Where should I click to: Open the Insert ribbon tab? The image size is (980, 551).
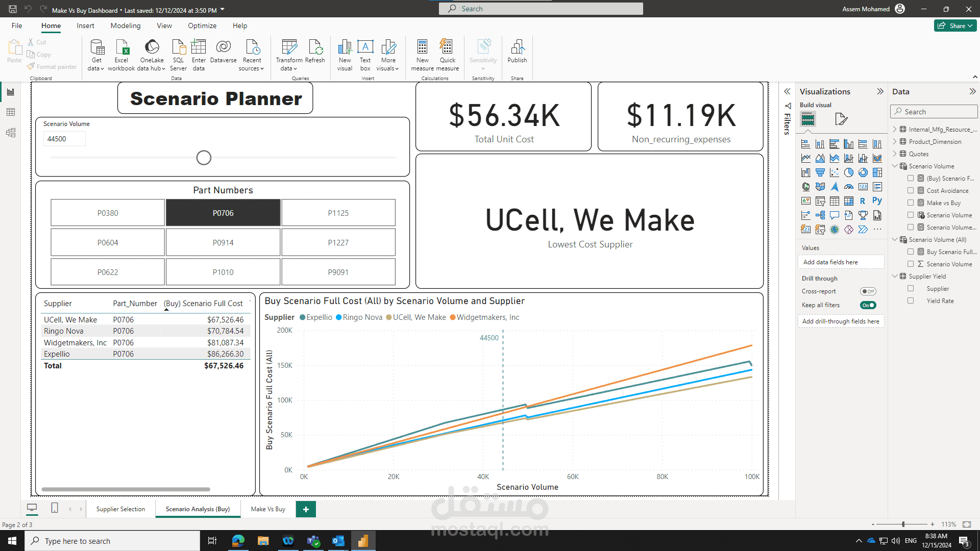(85, 26)
